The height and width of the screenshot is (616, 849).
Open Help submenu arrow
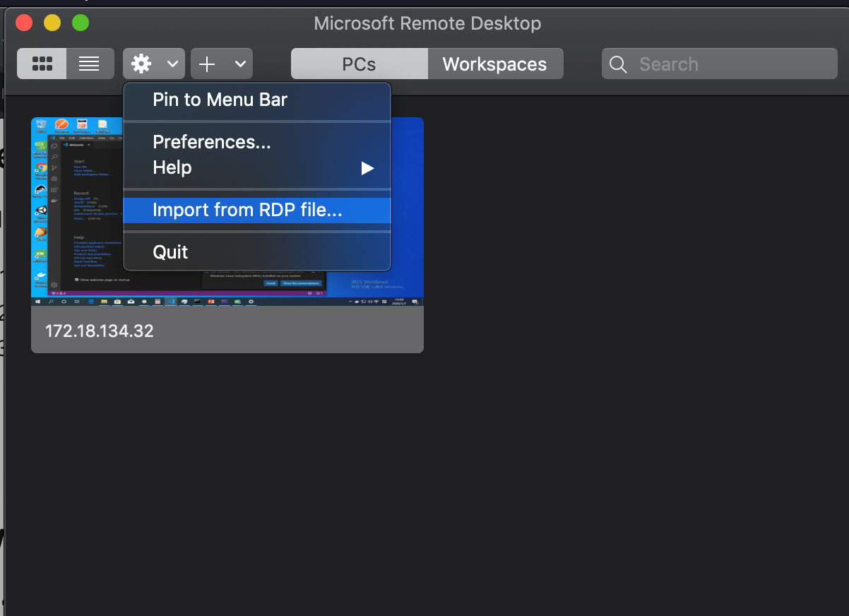pyautogui.click(x=367, y=168)
